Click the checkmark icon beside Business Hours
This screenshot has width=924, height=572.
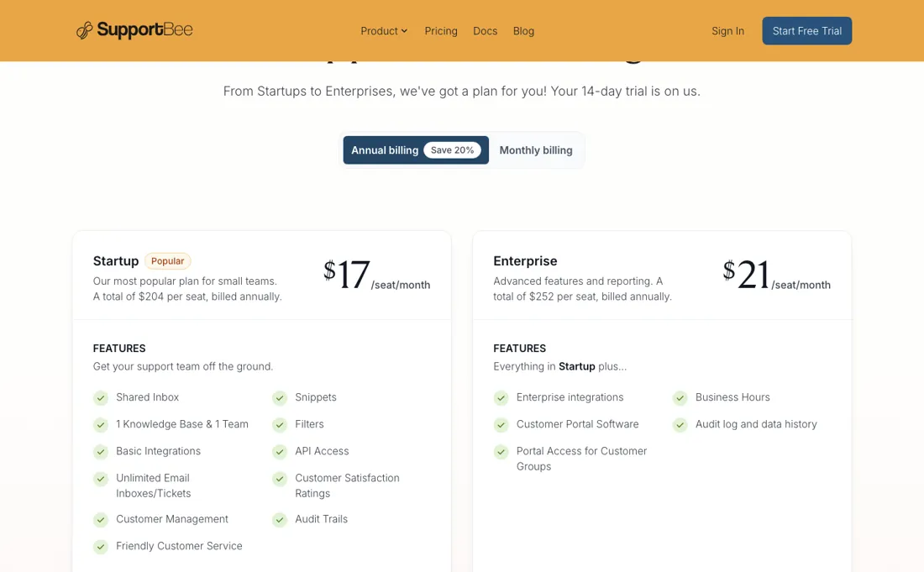pyautogui.click(x=680, y=397)
